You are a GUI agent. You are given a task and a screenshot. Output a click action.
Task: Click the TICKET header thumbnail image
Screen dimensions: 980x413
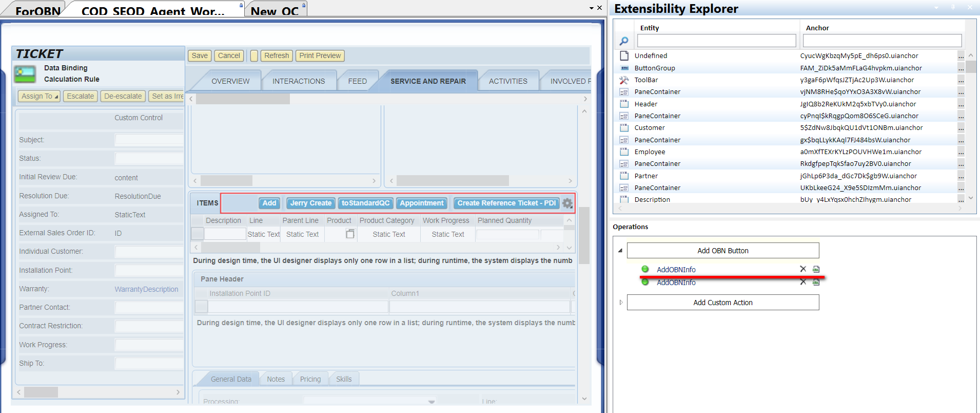pyautogui.click(x=25, y=74)
